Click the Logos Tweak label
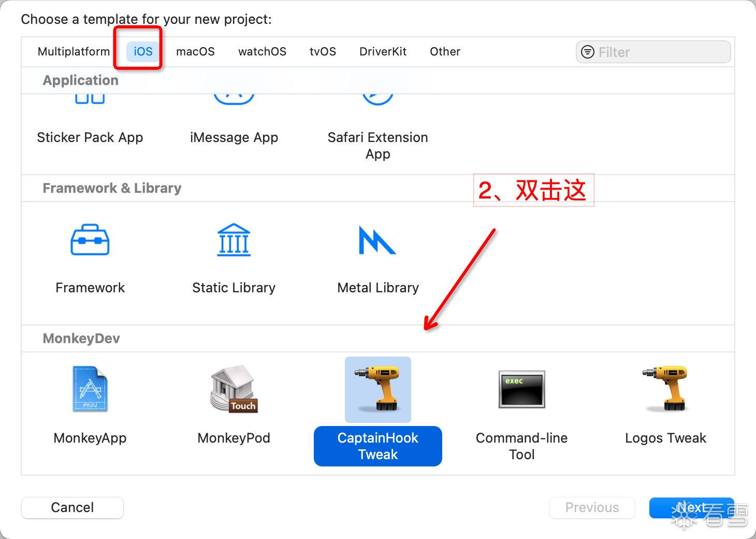The height and width of the screenshot is (539, 756). click(x=666, y=438)
